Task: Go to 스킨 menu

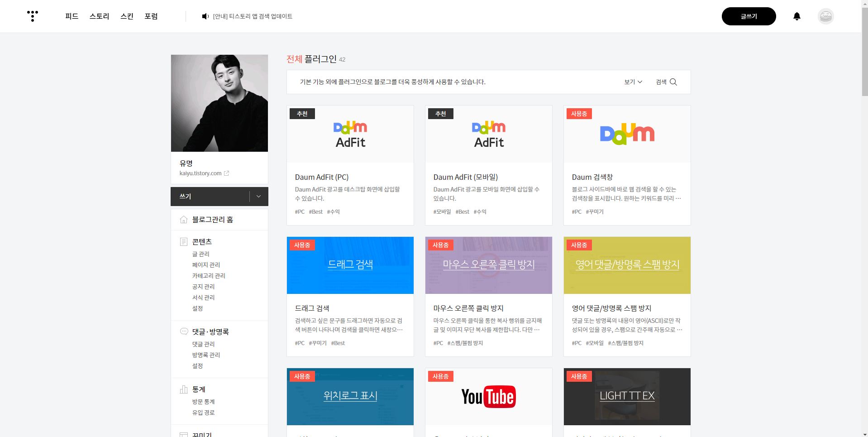Action: 127,16
